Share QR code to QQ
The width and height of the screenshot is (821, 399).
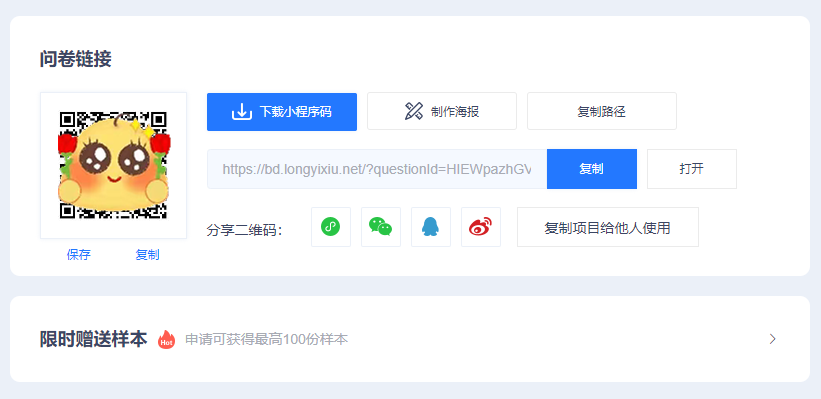coord(431,227)
